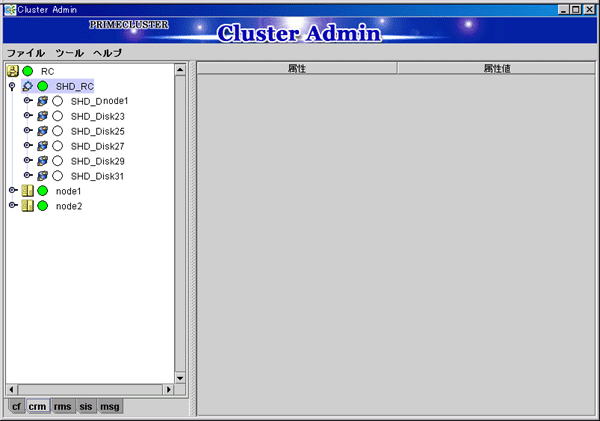Screen dimensions: 600x421
Task: Click the resource icon next to SHD_Disk29
Action: [x=42, y=161]
